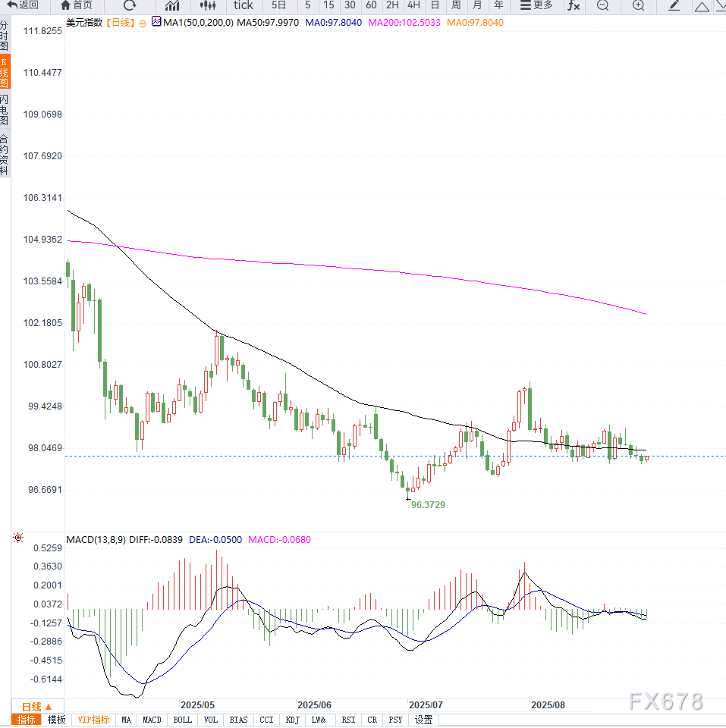
Task: Click the 返回 back arrow button
Action: [23, 5]
